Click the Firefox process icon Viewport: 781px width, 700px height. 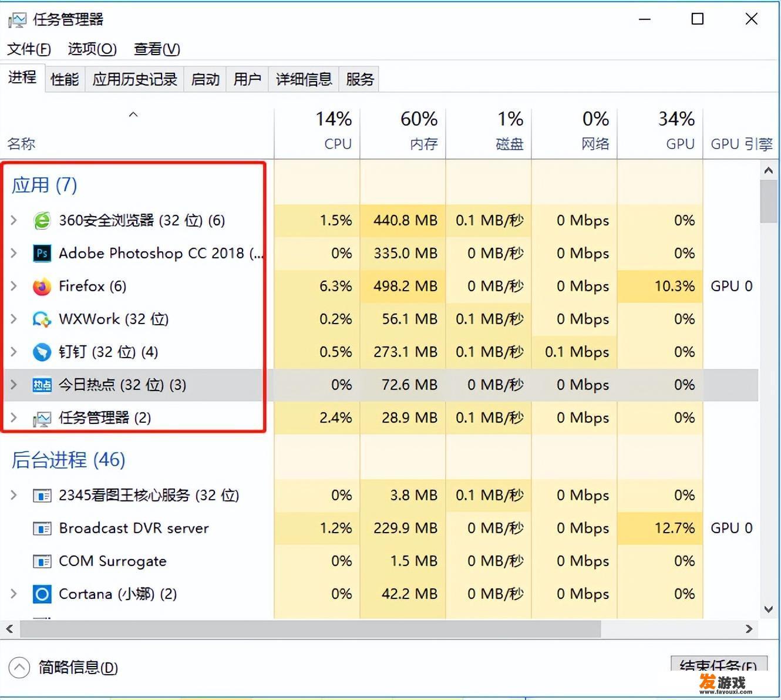(x=42, y=287)
